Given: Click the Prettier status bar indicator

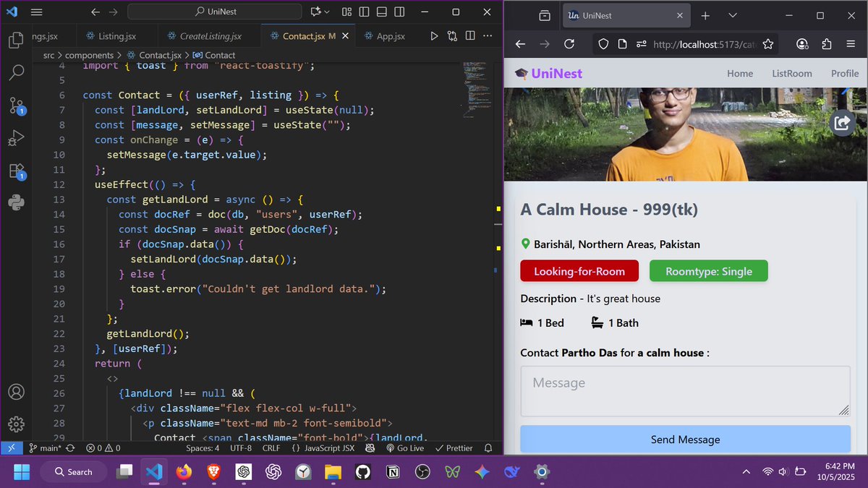Looking at the screenshot, I should pos(454,448).
